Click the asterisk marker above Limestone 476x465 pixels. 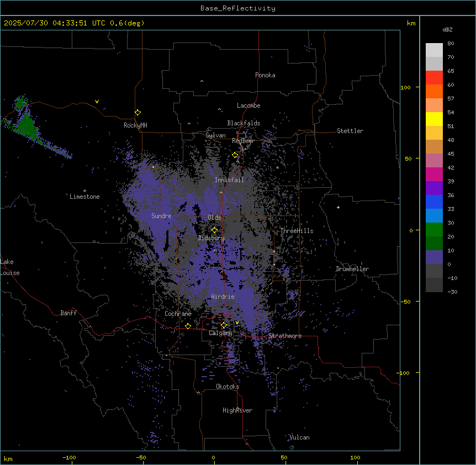pos(84,191)
